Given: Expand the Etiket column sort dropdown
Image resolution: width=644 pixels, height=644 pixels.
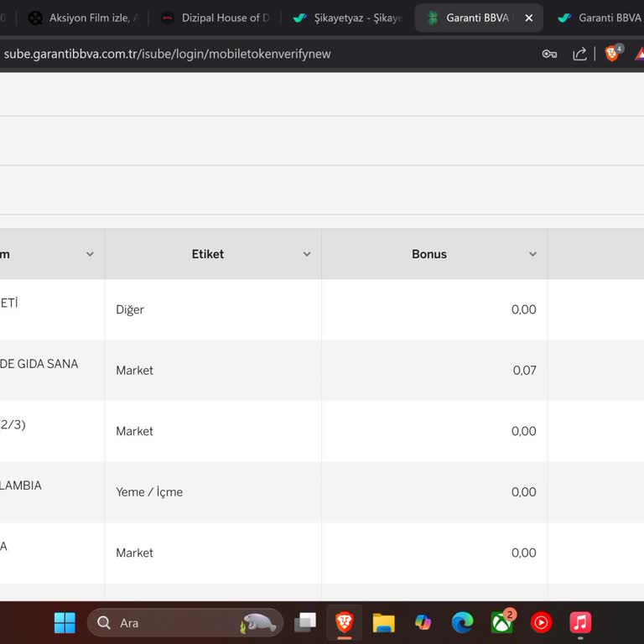Looking at the screenshot, I should click(307, 254).
